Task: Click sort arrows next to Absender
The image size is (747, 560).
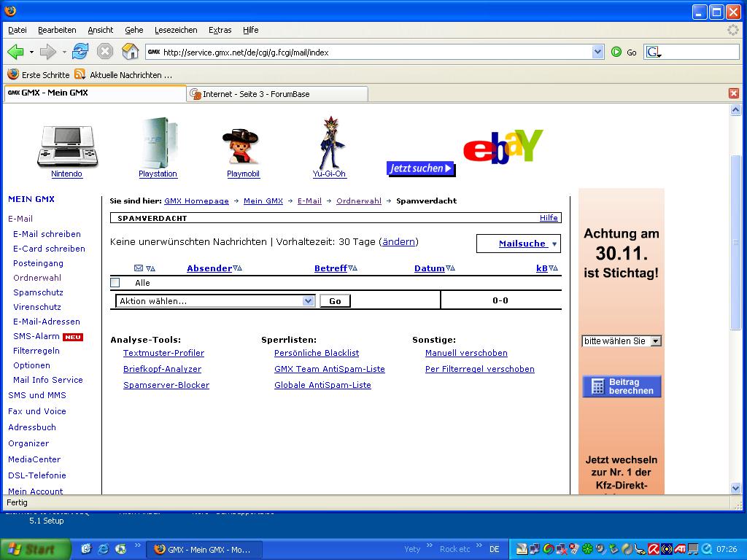Action: pos(237,268)
